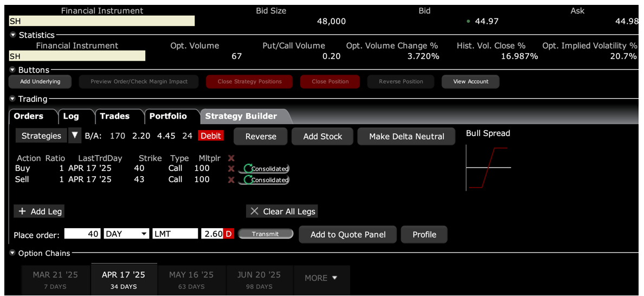Collapse the Buttons section
The height and width of the screenshot is (296, 644).
pos(13,70)
